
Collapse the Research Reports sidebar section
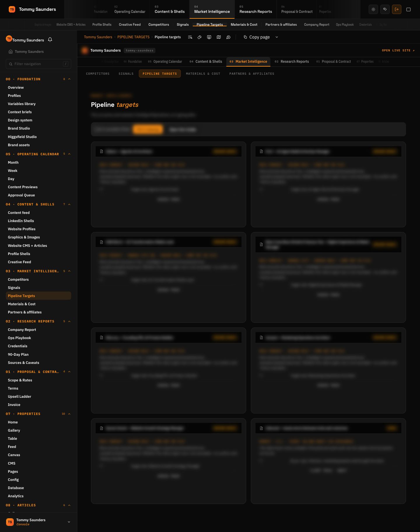69,321
